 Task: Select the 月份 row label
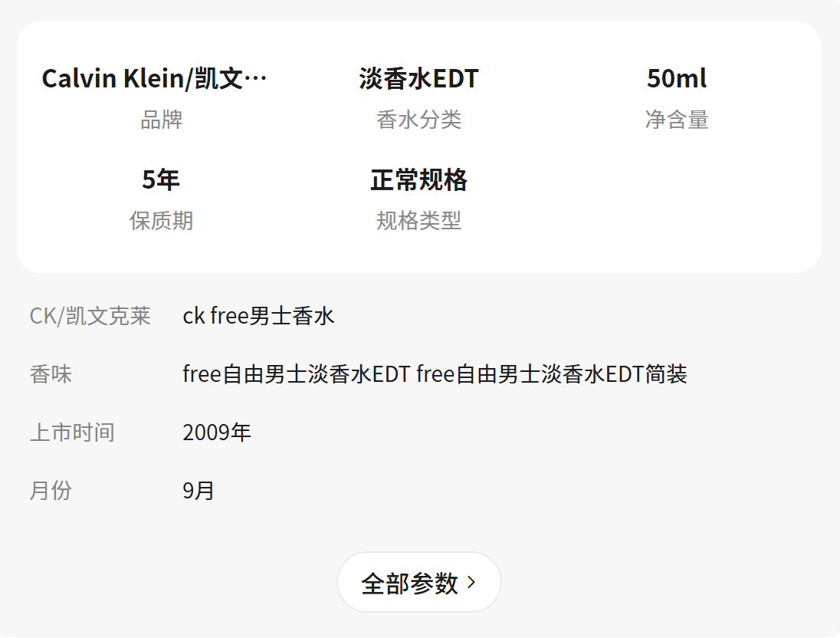coord(51,491)
